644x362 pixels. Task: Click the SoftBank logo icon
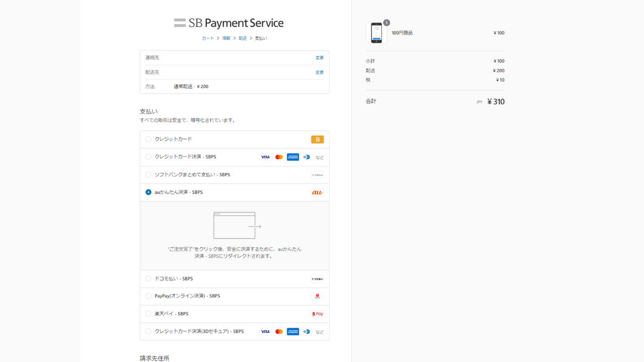pos(317,175)
